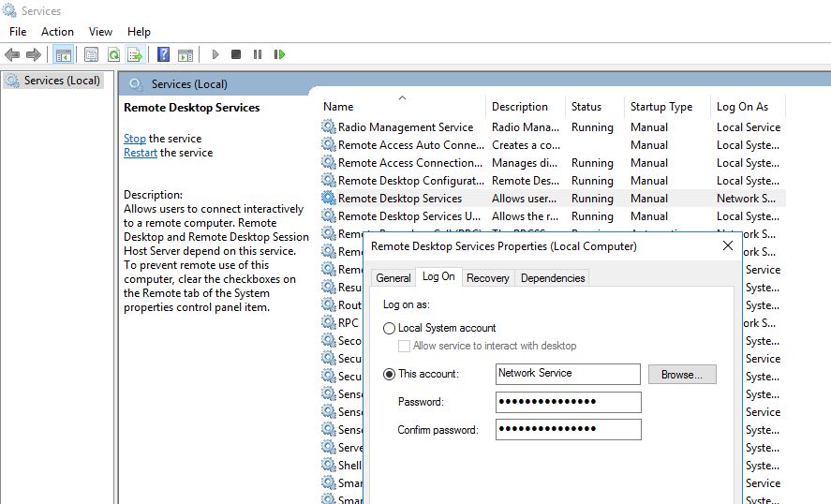Click gear icon of the Resu row
The height and width of the screenshot is (504, 831).
point(329,288)
